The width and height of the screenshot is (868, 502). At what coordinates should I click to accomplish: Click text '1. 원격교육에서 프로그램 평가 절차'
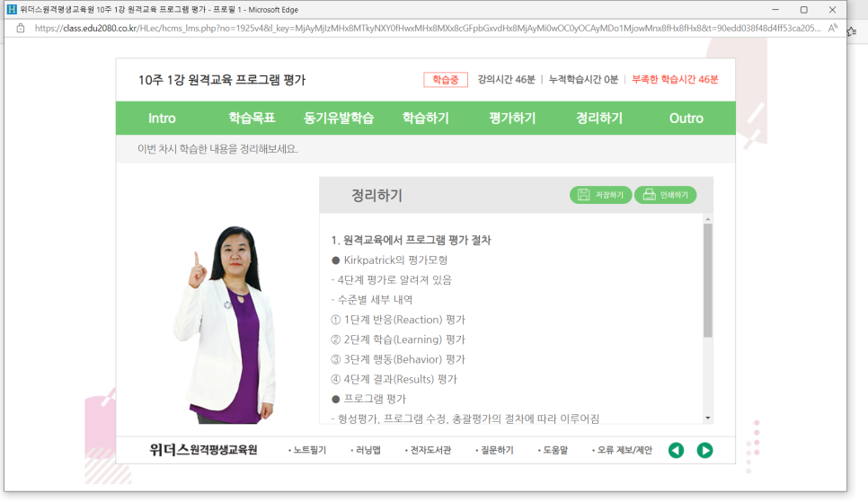point(411,240)
